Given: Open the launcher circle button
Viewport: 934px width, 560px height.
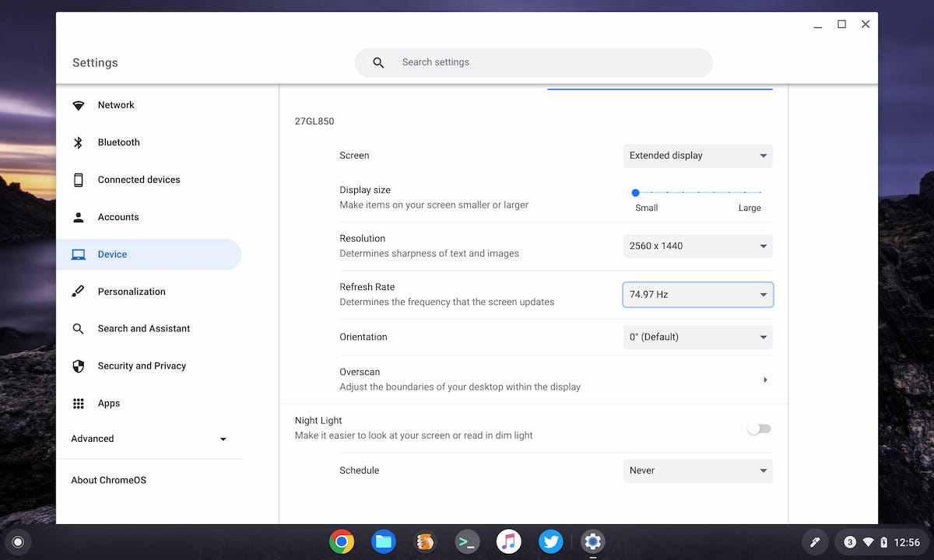Looking at the screenshot, I should (19, 542).
